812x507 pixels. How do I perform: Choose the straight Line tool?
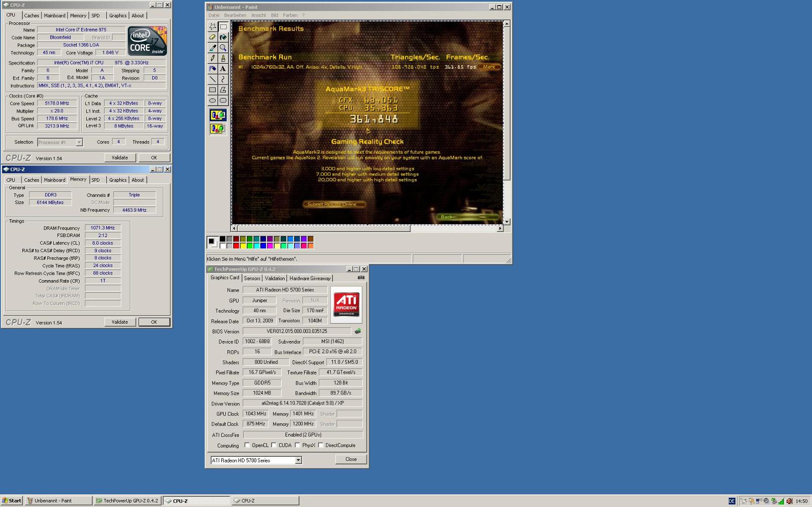pos(213,79)
